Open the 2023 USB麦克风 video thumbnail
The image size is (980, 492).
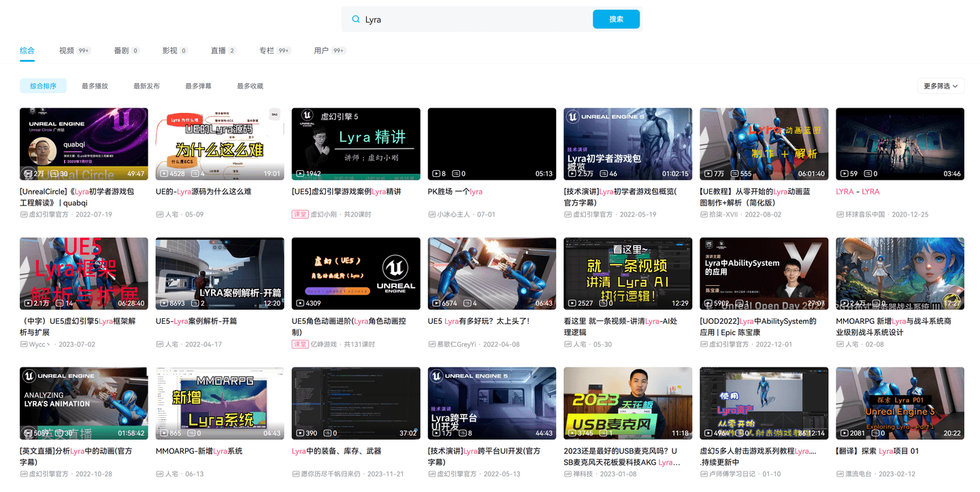tap(627, 403)
